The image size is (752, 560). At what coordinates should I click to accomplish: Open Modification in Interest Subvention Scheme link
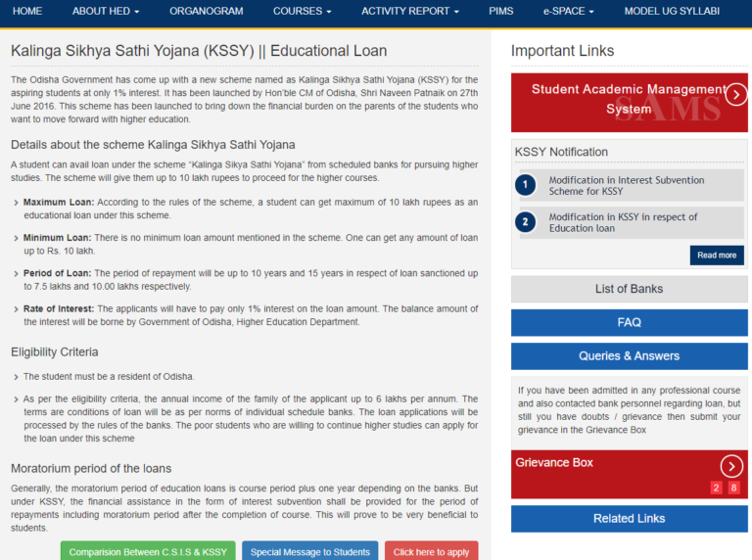tap(627, 186)
